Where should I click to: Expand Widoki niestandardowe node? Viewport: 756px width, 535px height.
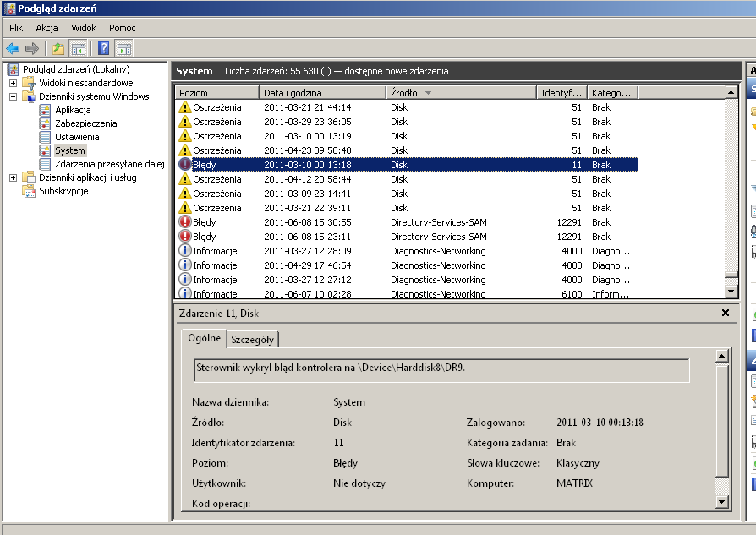[x=13, y=83]
